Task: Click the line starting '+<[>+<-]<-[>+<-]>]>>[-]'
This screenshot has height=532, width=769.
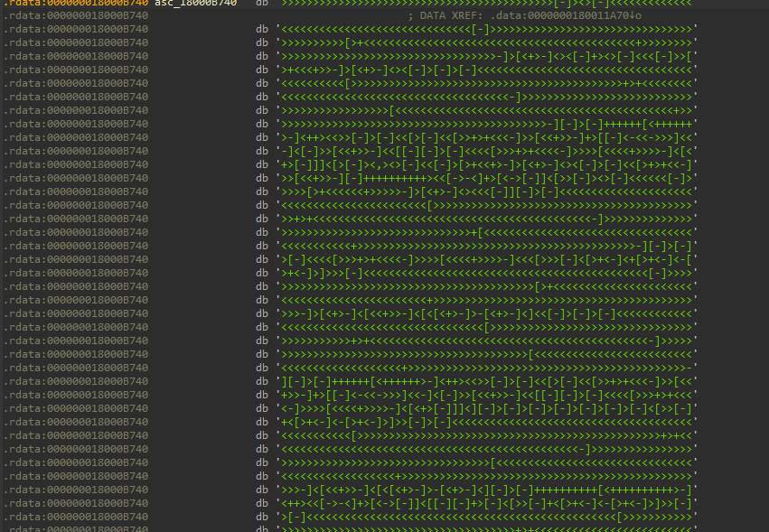Action: pos(486,422)
